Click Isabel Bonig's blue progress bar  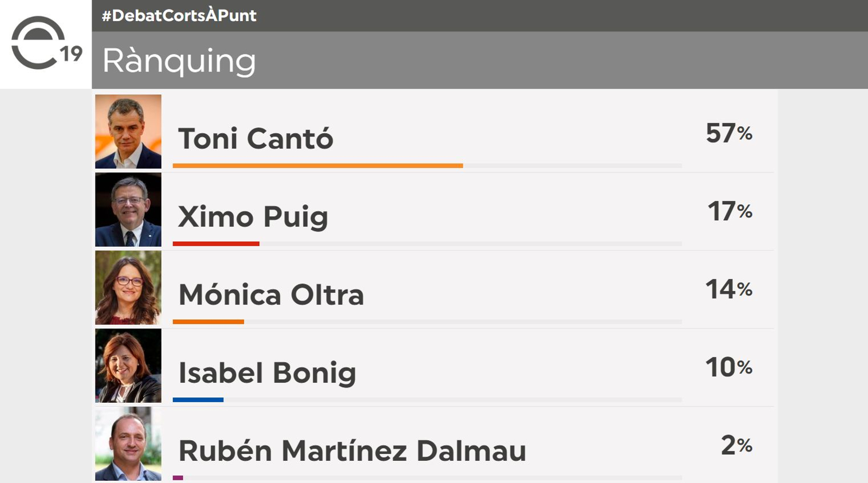(198, 400)
